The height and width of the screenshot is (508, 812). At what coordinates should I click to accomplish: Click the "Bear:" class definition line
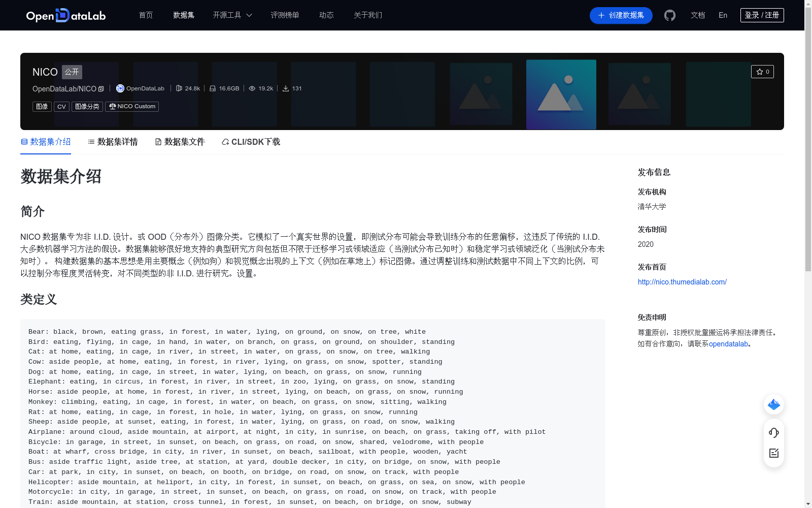click(227, 332)
